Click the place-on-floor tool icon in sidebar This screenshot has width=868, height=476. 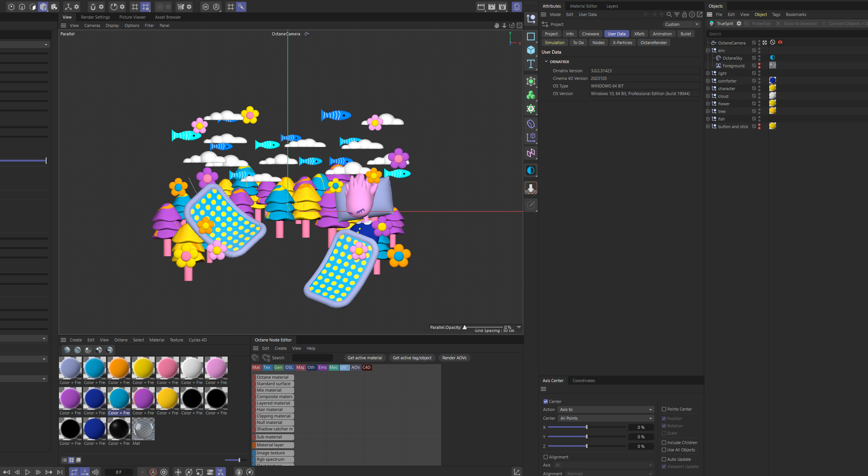(x=531, y=188)
